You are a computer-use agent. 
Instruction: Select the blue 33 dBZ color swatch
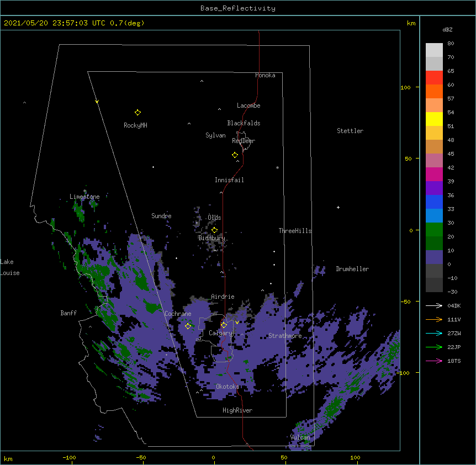(x=434, y=202)
